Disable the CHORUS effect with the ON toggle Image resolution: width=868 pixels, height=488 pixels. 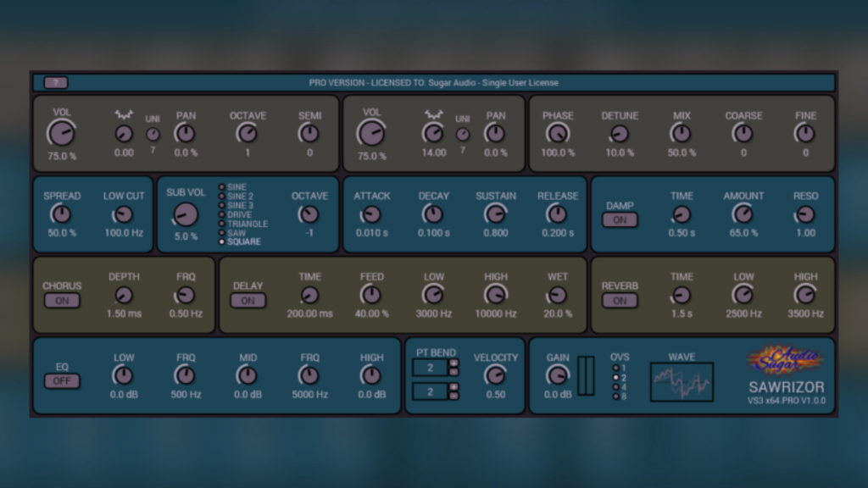[62, 301]
